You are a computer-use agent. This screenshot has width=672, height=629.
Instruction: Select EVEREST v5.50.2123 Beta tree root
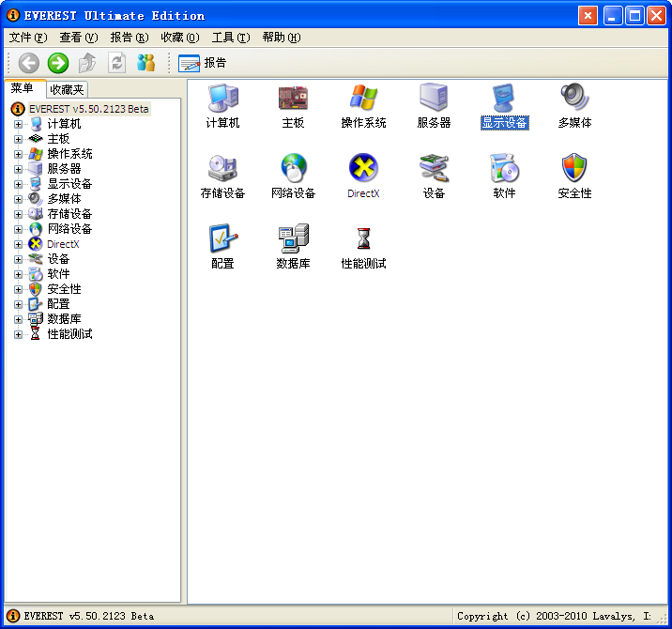coord(89,109)
